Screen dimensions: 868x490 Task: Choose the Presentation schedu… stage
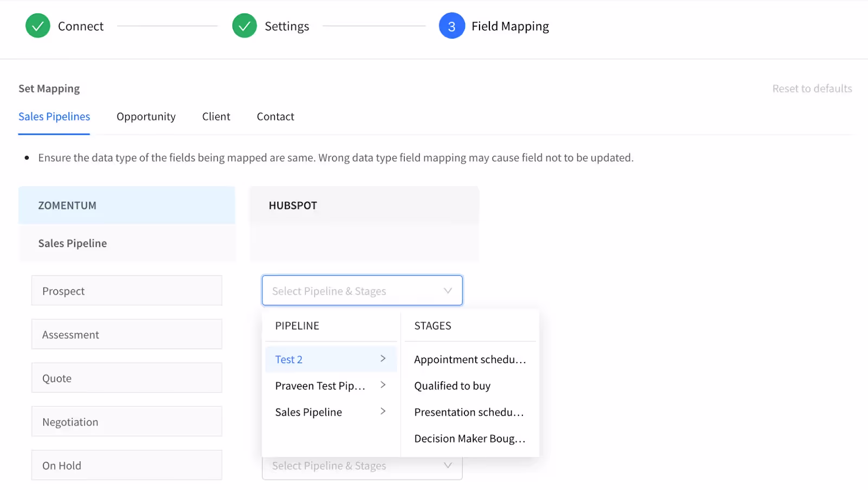(x=470, y=412)
